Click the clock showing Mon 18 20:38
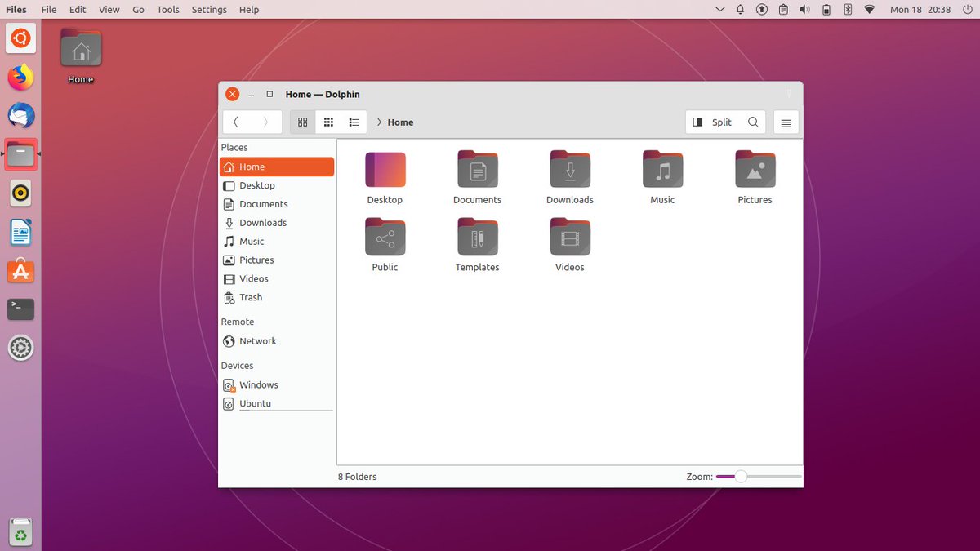The image size is (980, 551). pos(920,10)
